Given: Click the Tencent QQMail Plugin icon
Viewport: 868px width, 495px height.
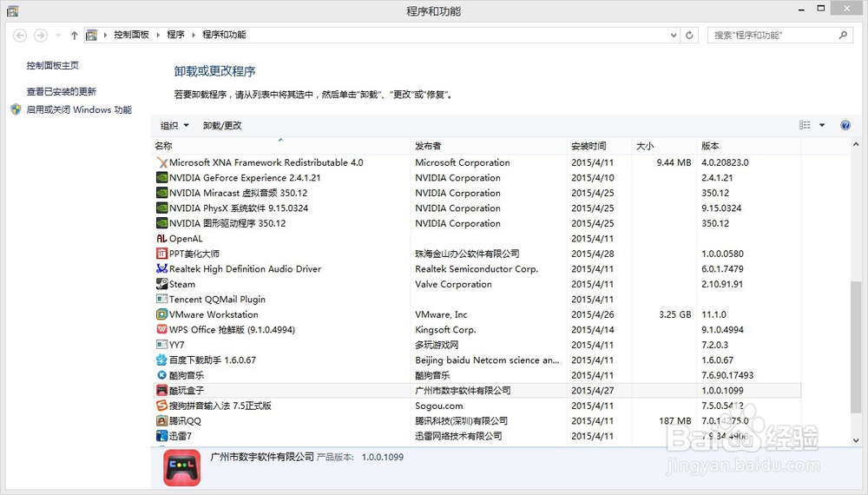Looking at the screenshot, I should click(161, 299).
